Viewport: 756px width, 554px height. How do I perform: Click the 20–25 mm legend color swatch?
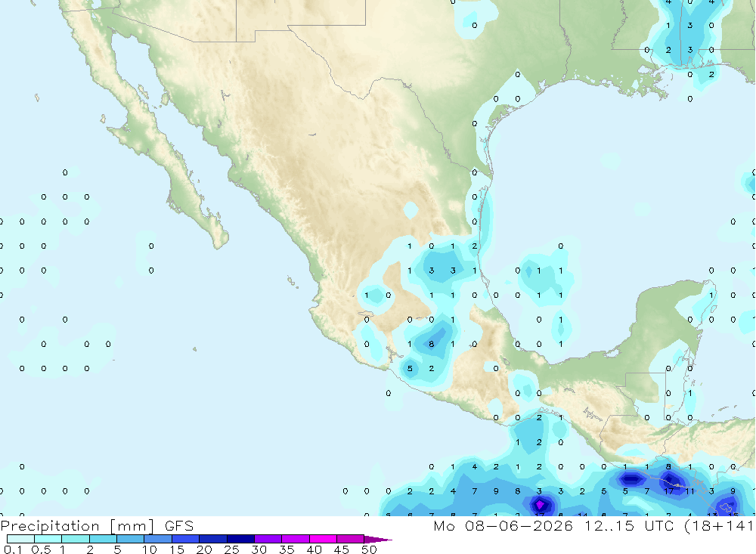click(213, 539)
